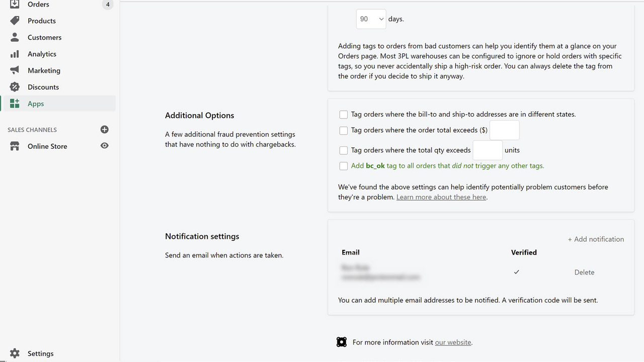
Task: Enable adding bc_ok tag to untagged orders
Action: coord(344,166)
